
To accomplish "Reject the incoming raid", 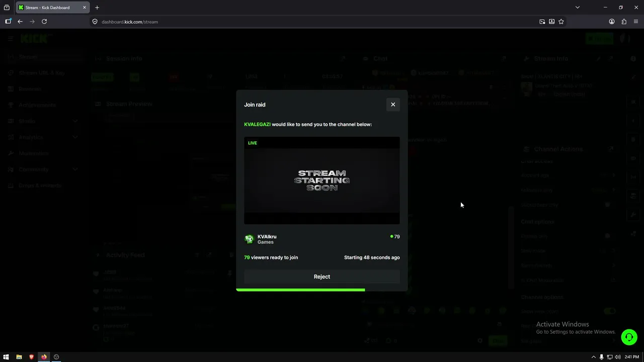I will (x=322, y=277).
